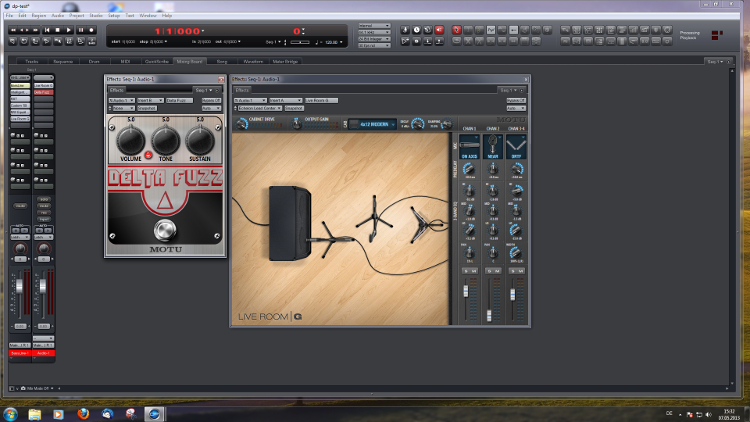Click Bypass Off in Live Room effect window

516,100
